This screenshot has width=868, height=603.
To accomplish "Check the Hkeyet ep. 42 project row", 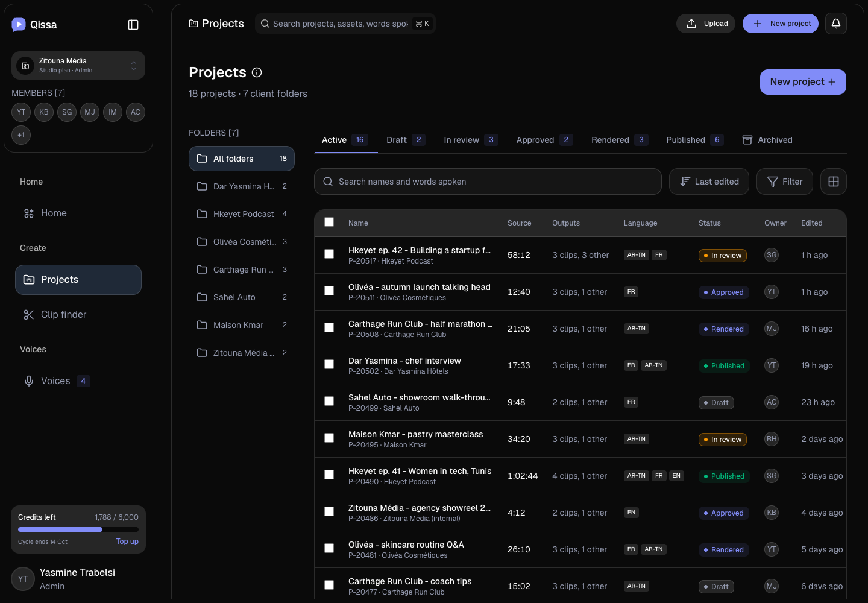I will pyautogui.click(x=329, y=254).
